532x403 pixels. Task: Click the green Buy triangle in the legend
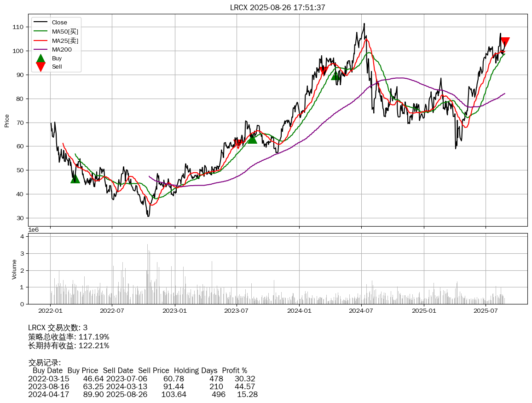(40, 58)
